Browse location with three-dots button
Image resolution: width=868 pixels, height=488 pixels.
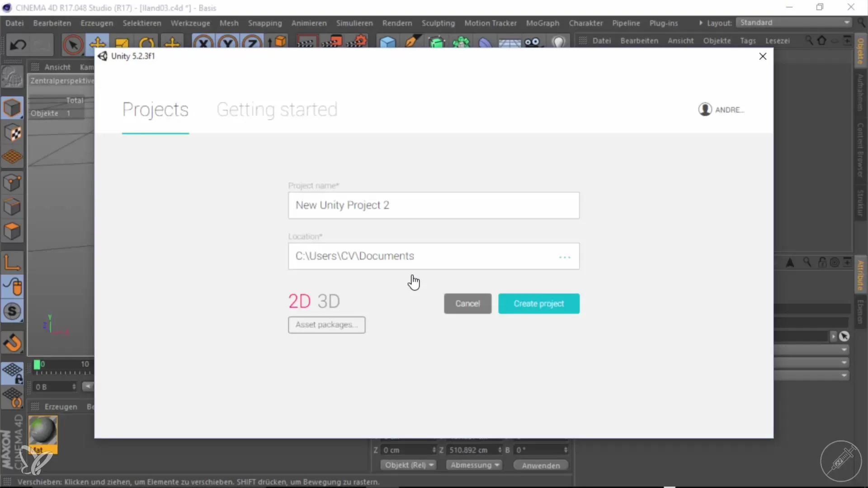[565, 257]
